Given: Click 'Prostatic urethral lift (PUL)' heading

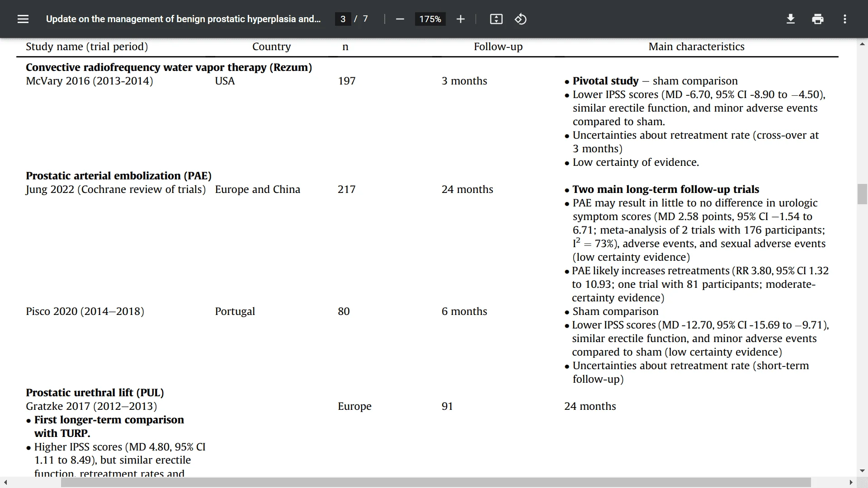Looking at the screenshot, I should click(x=95, y=393).
